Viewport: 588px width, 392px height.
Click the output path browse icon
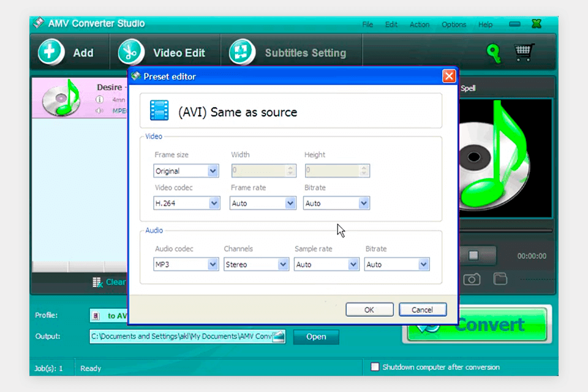[x=279, y=336]
